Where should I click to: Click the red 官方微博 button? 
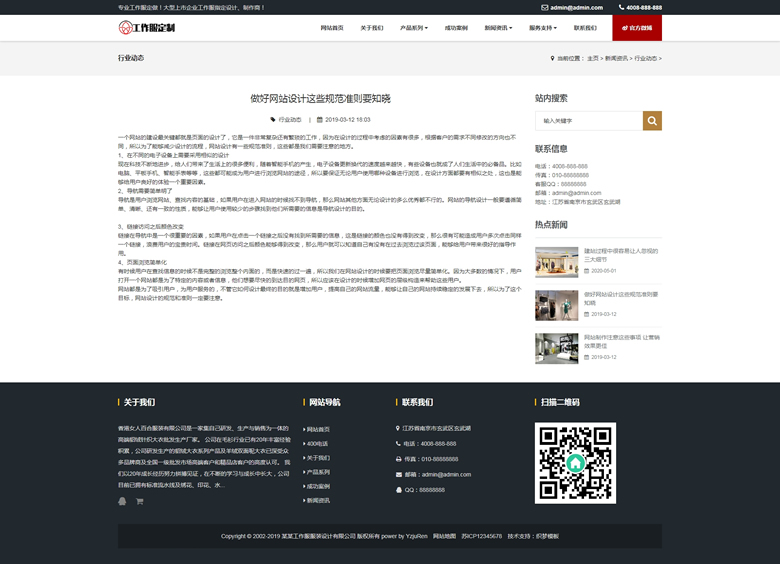[636, 28]
